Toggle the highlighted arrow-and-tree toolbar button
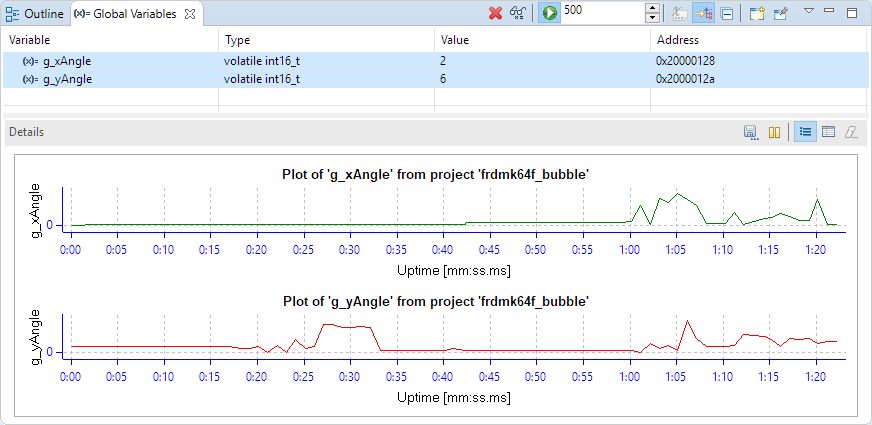The image size is (872, 425). 703,13
